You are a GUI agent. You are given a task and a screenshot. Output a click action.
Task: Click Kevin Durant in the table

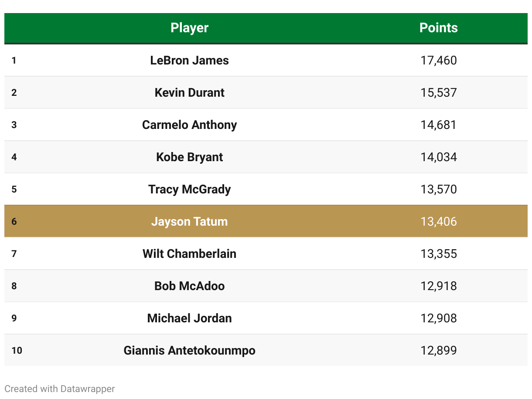coord(189,92)
